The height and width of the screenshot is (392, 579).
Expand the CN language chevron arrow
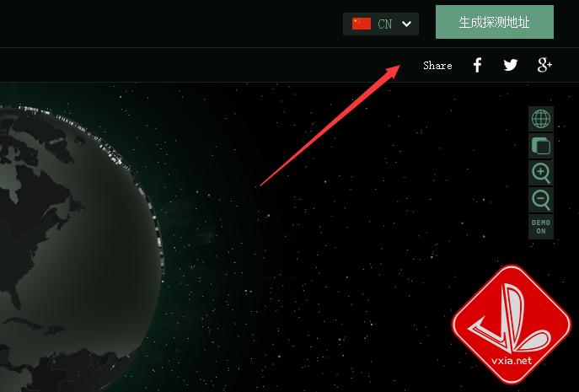pos(406,24)
